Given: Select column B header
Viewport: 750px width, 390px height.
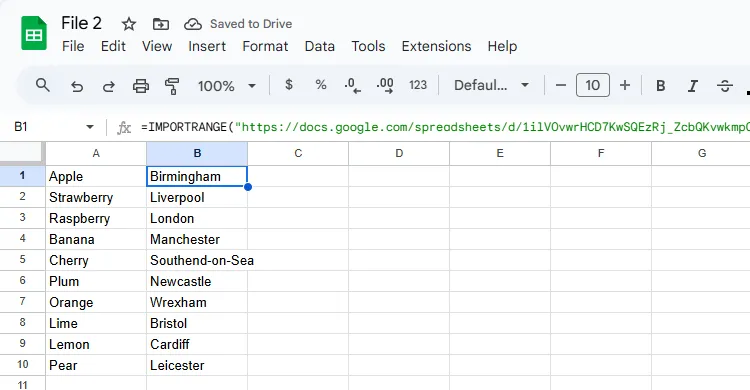Looking at the screenshot, I should tap(197, 153).
